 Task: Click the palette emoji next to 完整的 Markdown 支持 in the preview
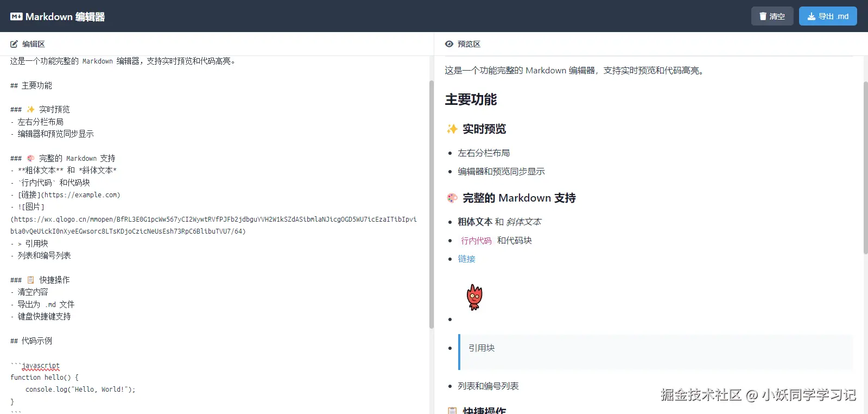(452, 198)
